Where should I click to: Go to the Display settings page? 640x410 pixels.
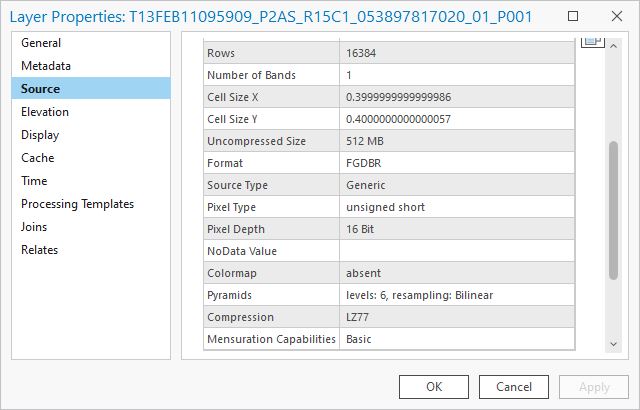(x=40, y=135)
